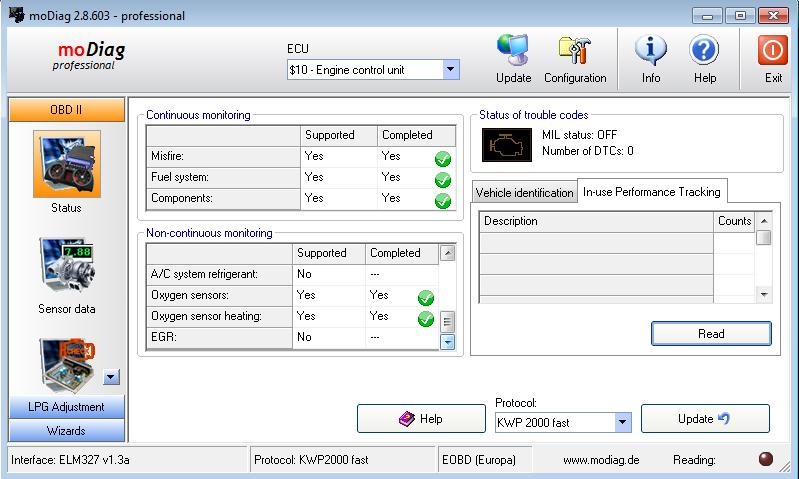The height and width of the screenshot is (479, 799).
Task: Open Help from the top toolbar
Action: point(705,51)
